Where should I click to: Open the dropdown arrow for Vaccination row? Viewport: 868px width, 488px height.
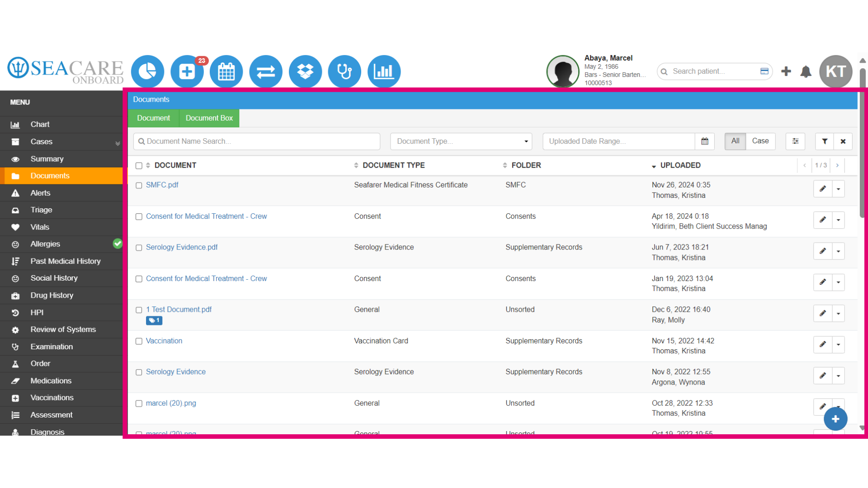click(839, 345)
